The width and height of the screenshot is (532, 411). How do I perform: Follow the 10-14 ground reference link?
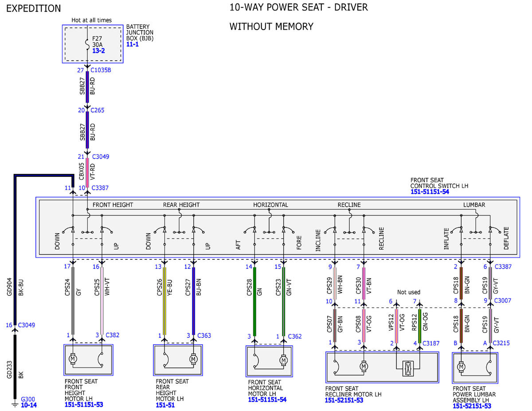29,405
